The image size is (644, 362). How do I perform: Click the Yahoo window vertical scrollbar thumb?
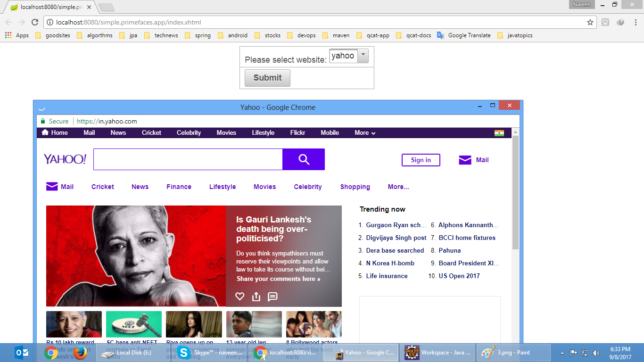click(515, 192)
